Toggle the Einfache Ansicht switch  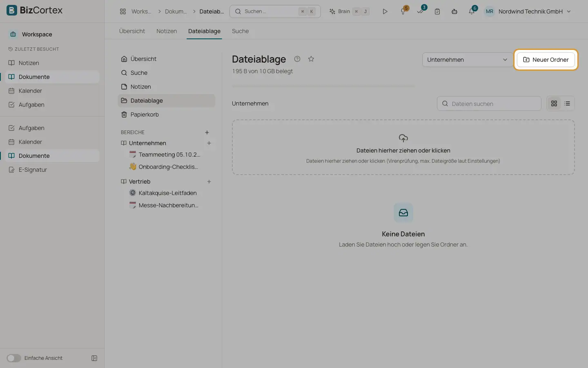coord(13,358)
